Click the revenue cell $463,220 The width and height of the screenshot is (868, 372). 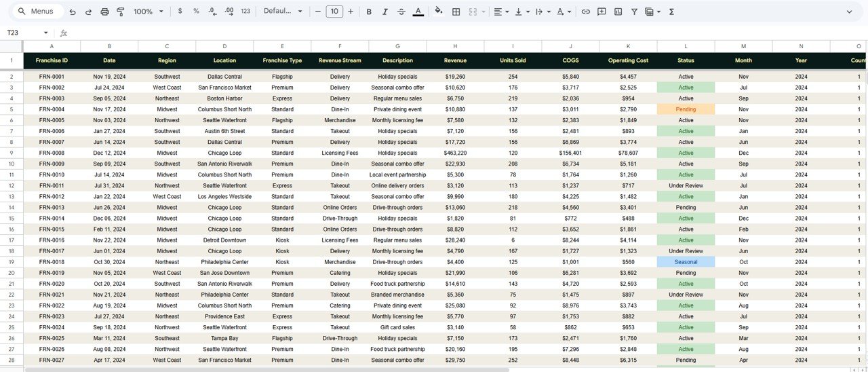[455, 153]
